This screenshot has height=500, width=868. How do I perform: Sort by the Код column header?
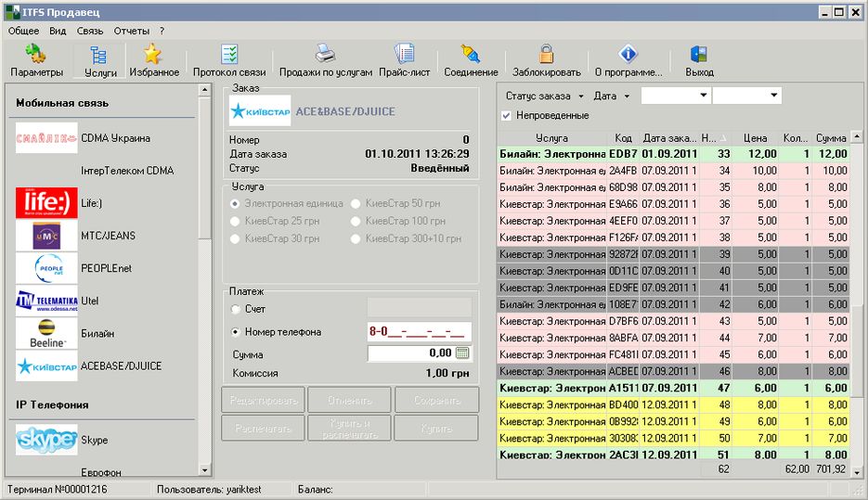coord(623,137)
